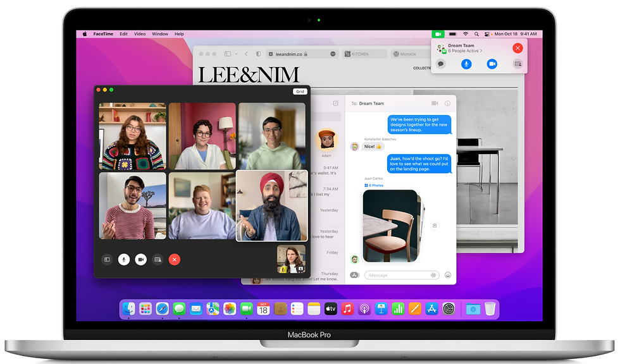Switch to Monocle tab in Safari
The height and width of the screenshot is (364, 620).
(410, 54)
